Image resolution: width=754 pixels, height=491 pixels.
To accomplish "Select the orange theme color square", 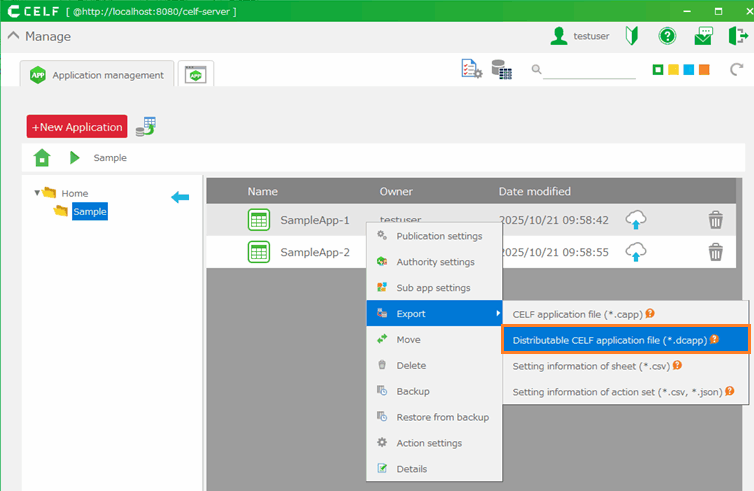I will tap(705, 70).
